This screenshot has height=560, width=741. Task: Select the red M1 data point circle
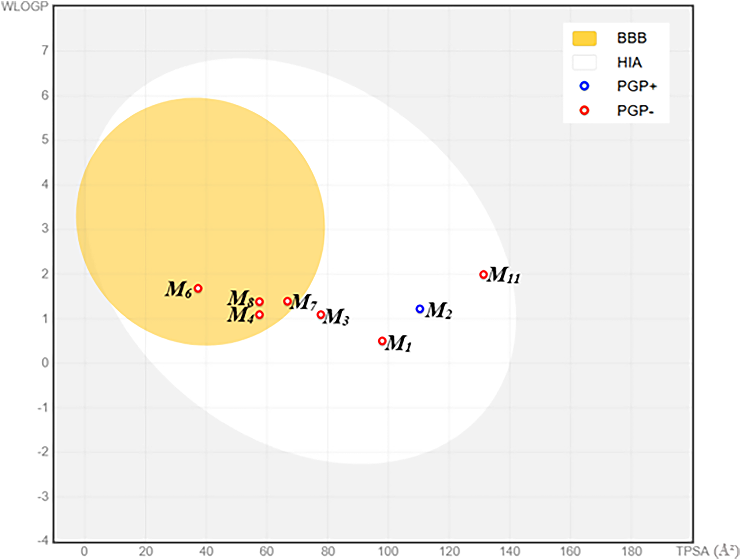[382, 341]
